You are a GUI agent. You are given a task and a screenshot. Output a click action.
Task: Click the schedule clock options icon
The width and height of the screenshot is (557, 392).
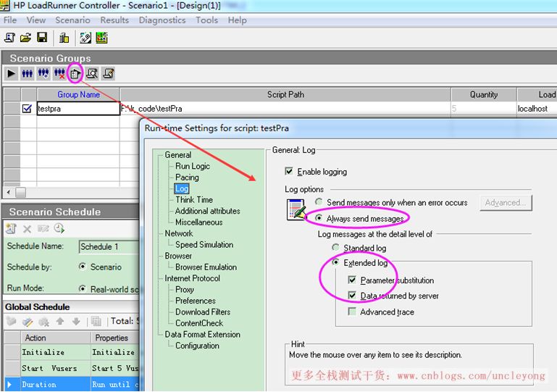point(59,228)
